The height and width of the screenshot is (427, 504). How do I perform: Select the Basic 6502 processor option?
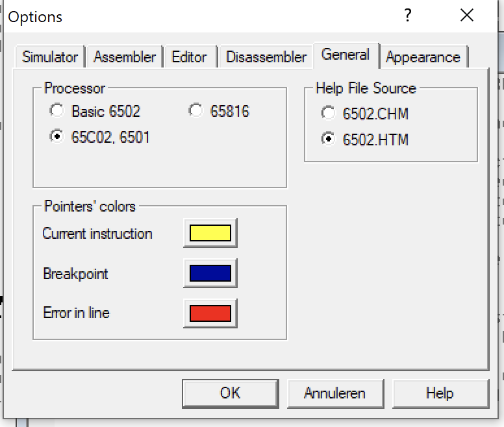(x=57, y=111)
